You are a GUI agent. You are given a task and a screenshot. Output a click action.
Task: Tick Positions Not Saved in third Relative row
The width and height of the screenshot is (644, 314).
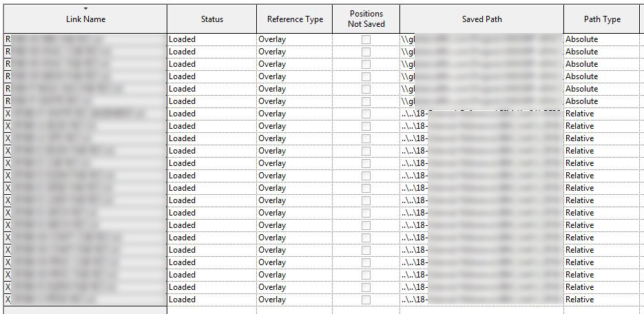pyautogui.click(x=366, y=138)
